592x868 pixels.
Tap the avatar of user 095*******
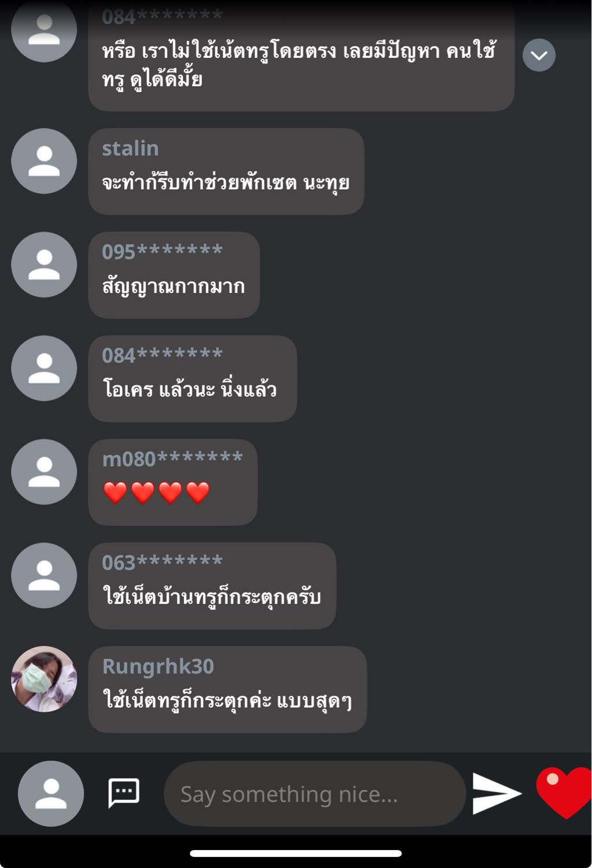click(x=44, y=264)
